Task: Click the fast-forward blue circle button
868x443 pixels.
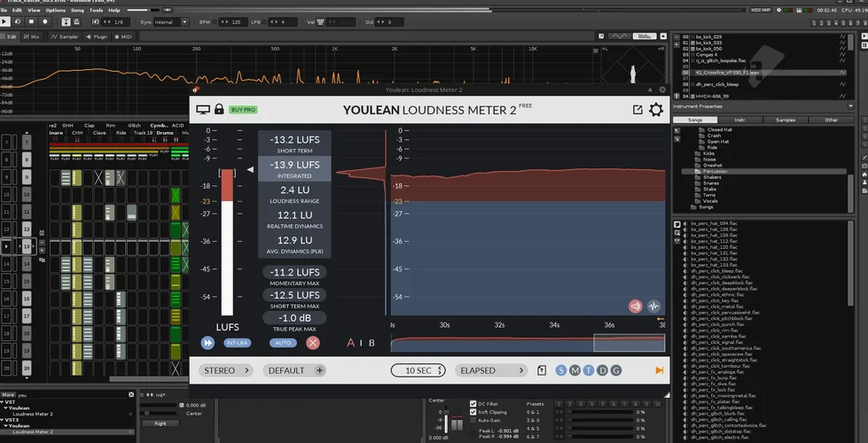Action: click(x=207, y=343)
